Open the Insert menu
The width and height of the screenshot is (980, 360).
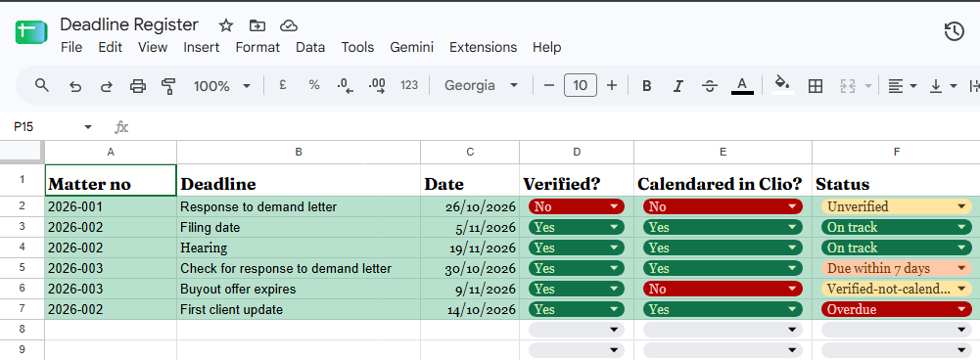[x=202, y=48]
